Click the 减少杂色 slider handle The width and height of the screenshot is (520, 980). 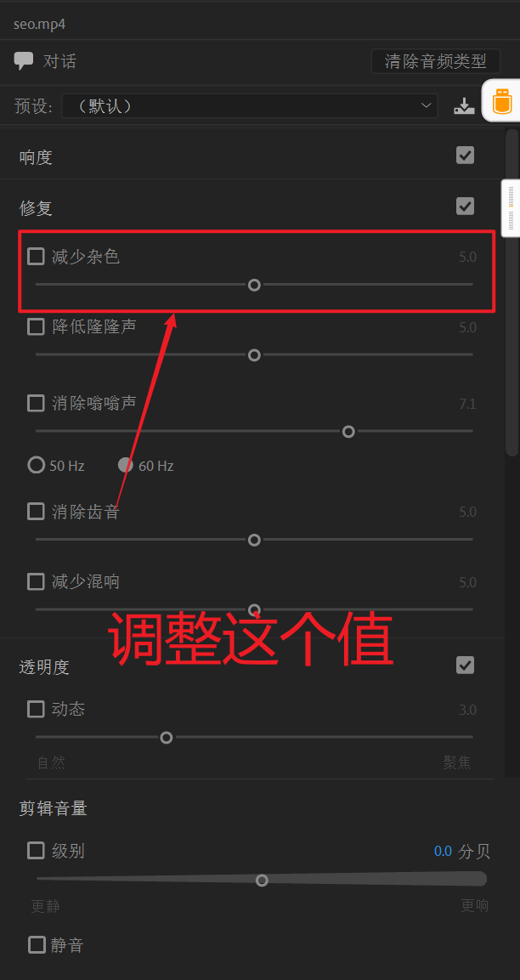[x=254, y=285]
